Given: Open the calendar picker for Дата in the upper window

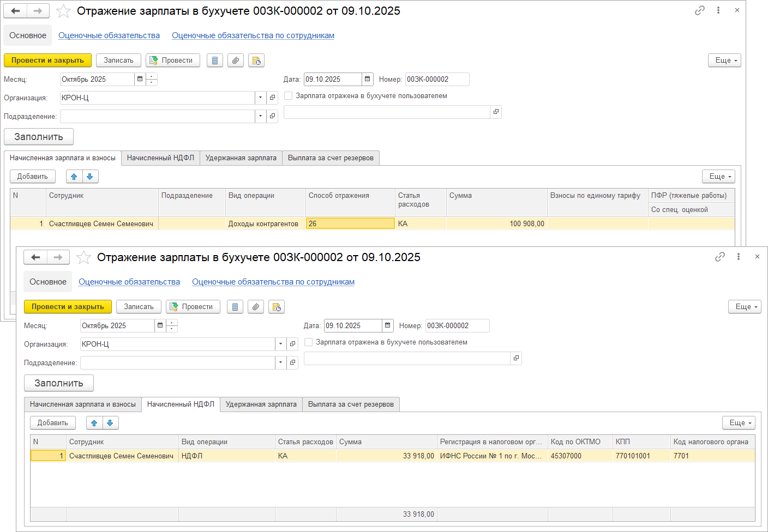Looking at the screenshot, I should coord(368,79).
